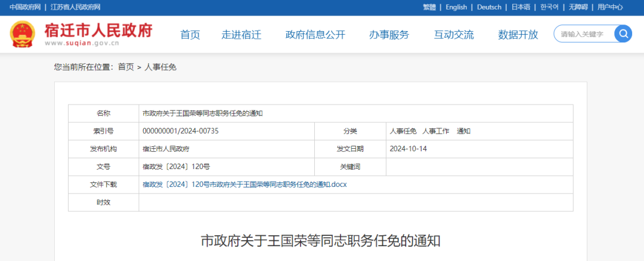
Task: Click the national emblem logo
Action: coord(22,34)
